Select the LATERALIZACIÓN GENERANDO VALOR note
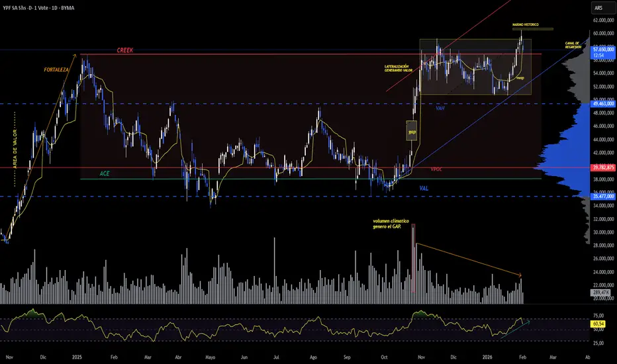The height and width of the screenshot is (364, 617). point(399,68)
